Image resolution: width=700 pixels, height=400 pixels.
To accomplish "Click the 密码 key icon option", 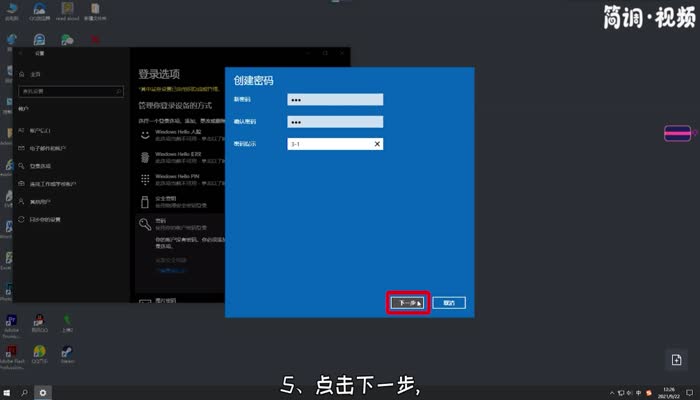I will [145, 224].
